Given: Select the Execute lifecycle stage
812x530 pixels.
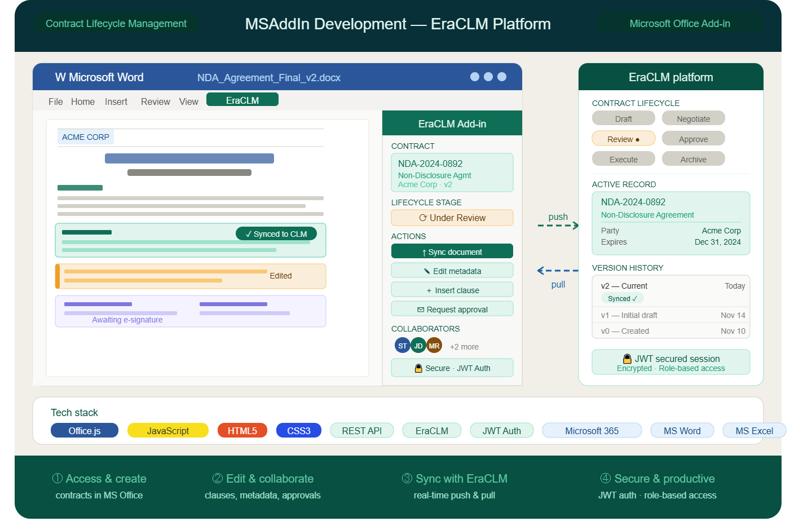Looking at the screenshot, I should coord(624,159).
